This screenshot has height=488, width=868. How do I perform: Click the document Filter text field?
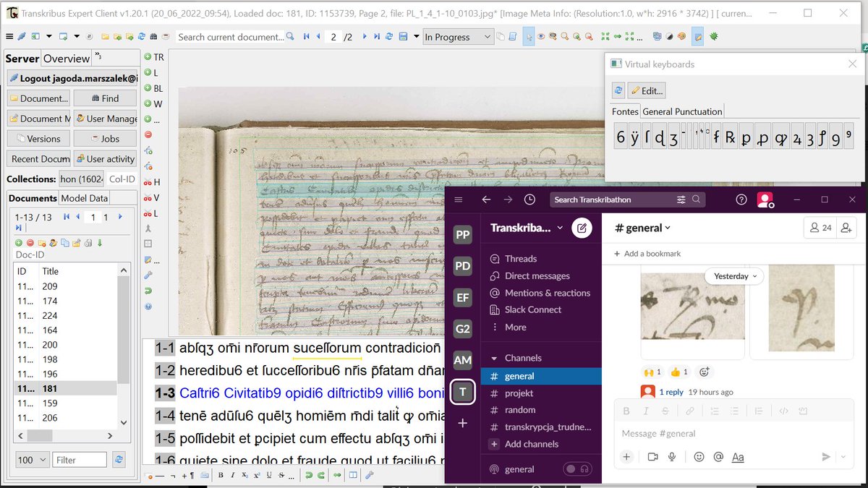coord(80,460)
